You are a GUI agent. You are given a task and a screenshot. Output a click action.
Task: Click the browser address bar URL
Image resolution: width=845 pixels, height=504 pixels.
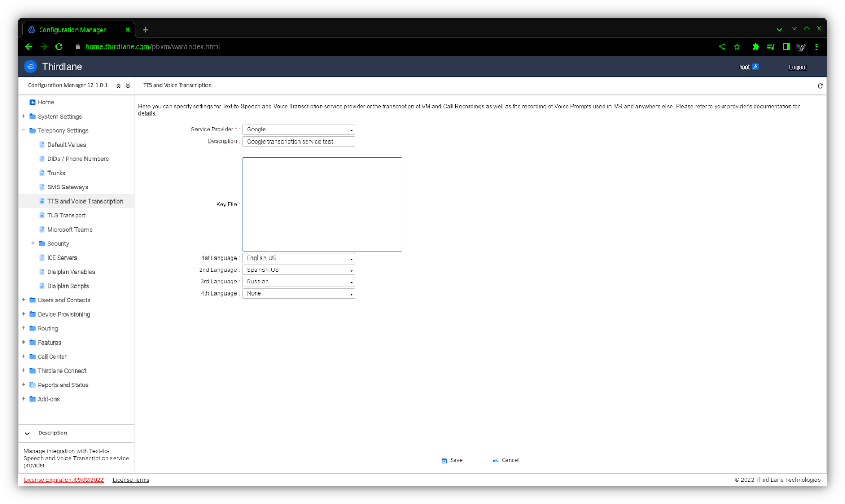pos(152,46)
